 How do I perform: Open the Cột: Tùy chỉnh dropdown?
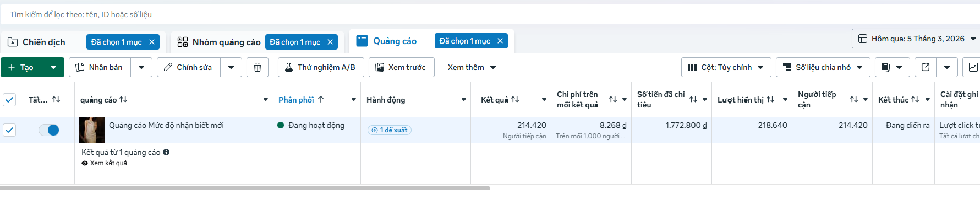[x=726, y=67]
